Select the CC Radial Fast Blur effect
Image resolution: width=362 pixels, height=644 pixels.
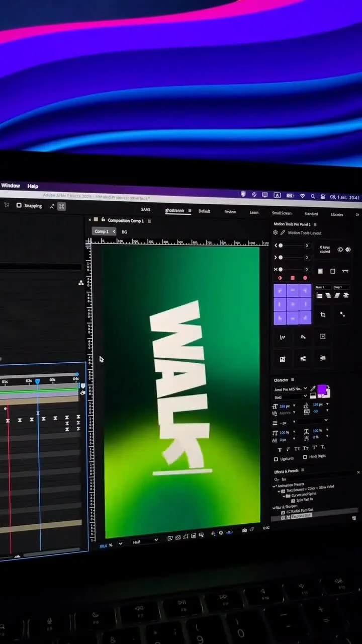click(x=300, y=511)
